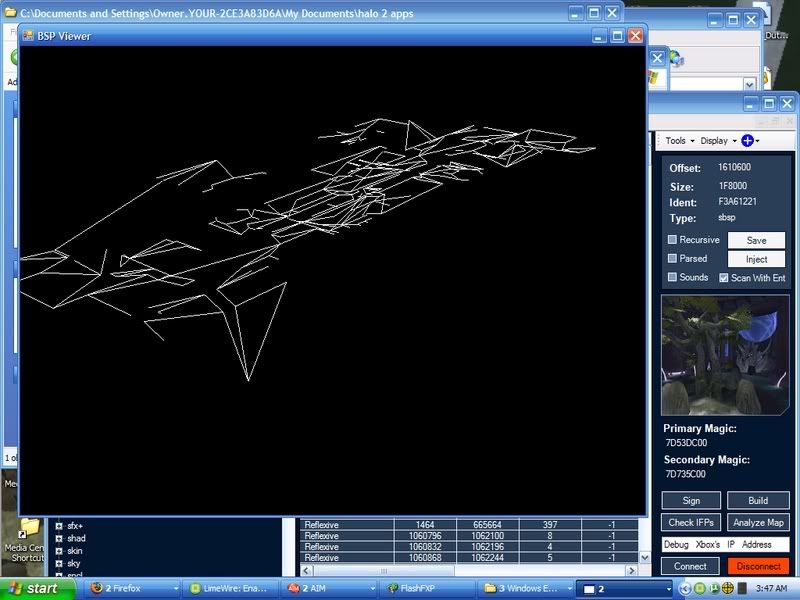Click the table cell 397
Image resolution: width=800 pixels, height=600 pixels.
[550, 524]
